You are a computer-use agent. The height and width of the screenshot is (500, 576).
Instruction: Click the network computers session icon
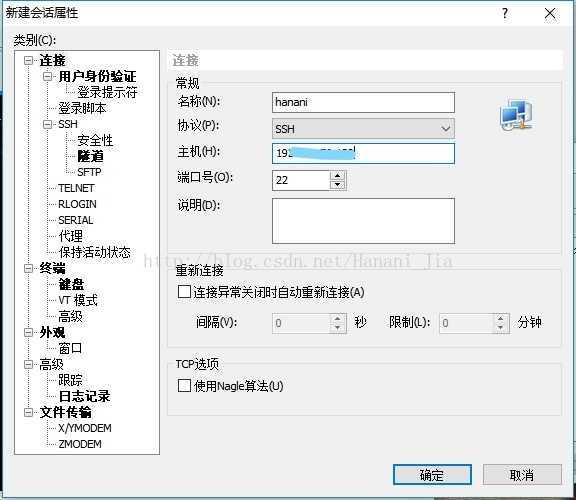click(x=517, y=114)
